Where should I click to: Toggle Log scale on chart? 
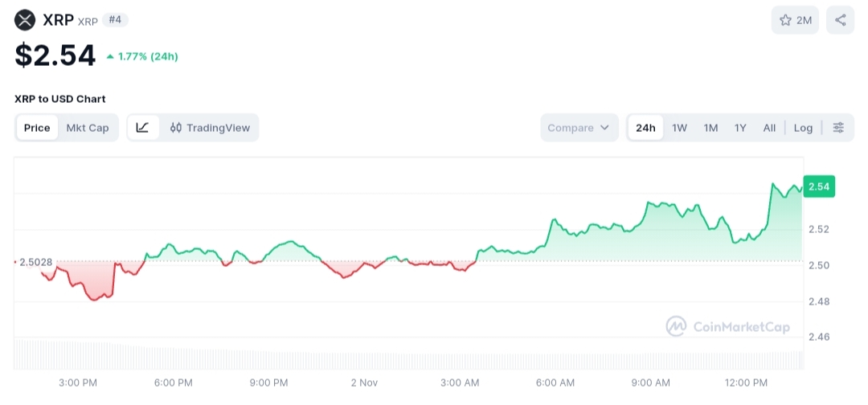pyautogui.click(x=803, y=128)
